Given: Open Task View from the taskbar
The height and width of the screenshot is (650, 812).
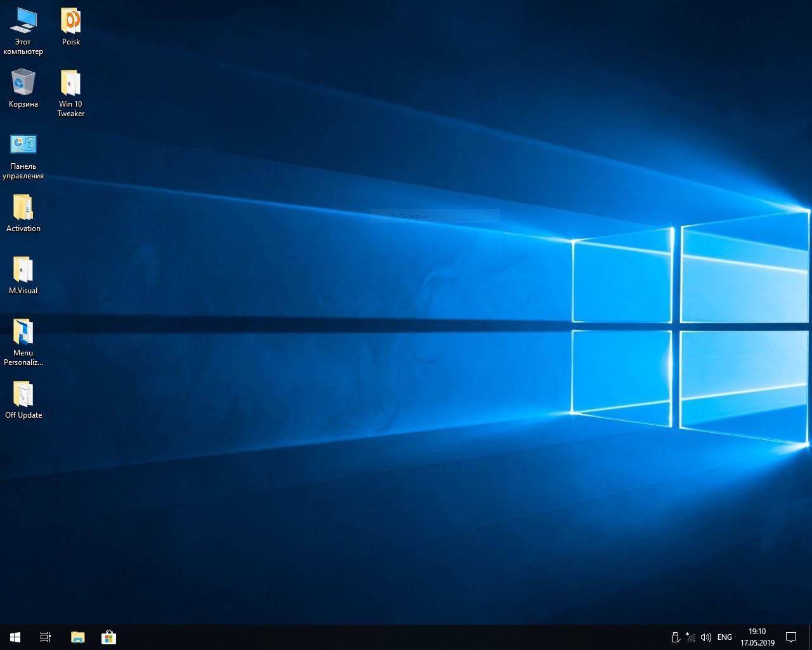Looking at the screenshot, I should (x=46, y=637).
